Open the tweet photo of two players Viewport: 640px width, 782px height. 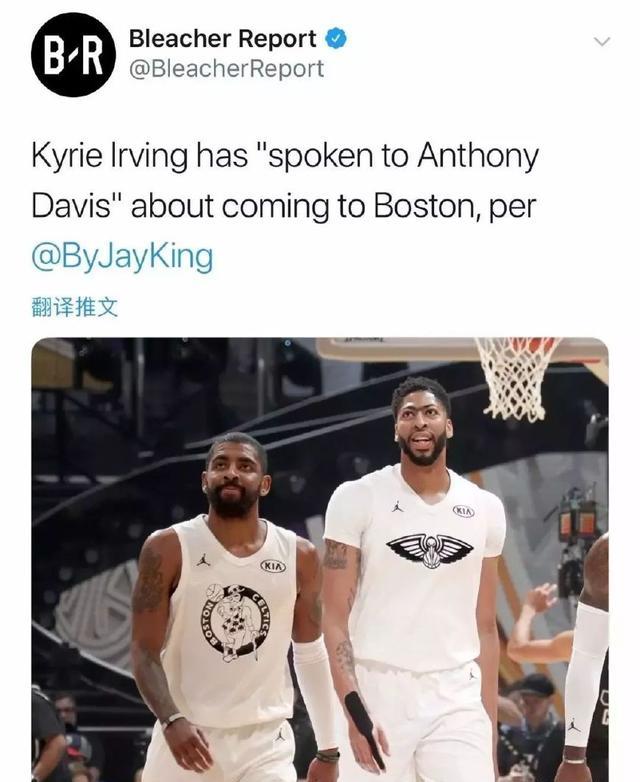[320, 560]
